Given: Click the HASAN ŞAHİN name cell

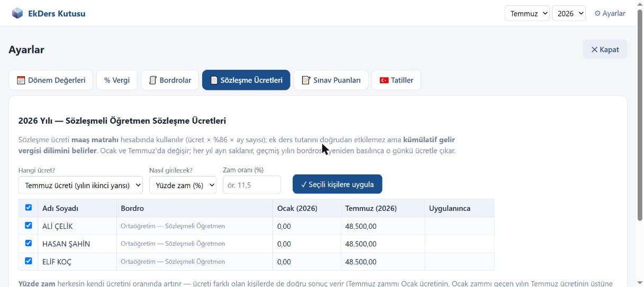Looking at the screenshot, I should [x=77, y=244].
